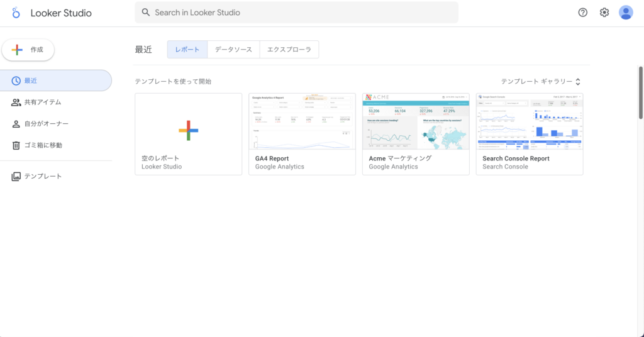Focus the Search in Looker Studio field
Viewport: 644px width, 337px height.
pos(297,13)
